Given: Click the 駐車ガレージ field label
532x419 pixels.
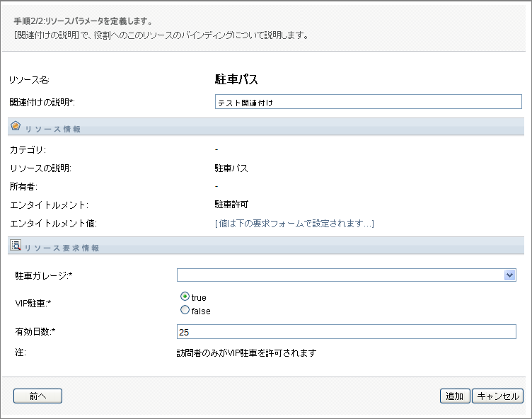Looking at the screenshot, I should pyautogui.click(x=44, y=276).
